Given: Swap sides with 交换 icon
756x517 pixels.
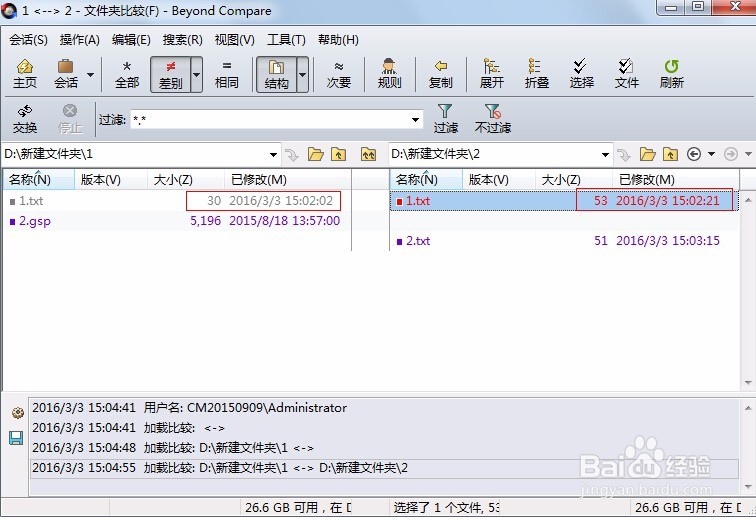Looking at the screenshot, I should (x=25, y=119).
